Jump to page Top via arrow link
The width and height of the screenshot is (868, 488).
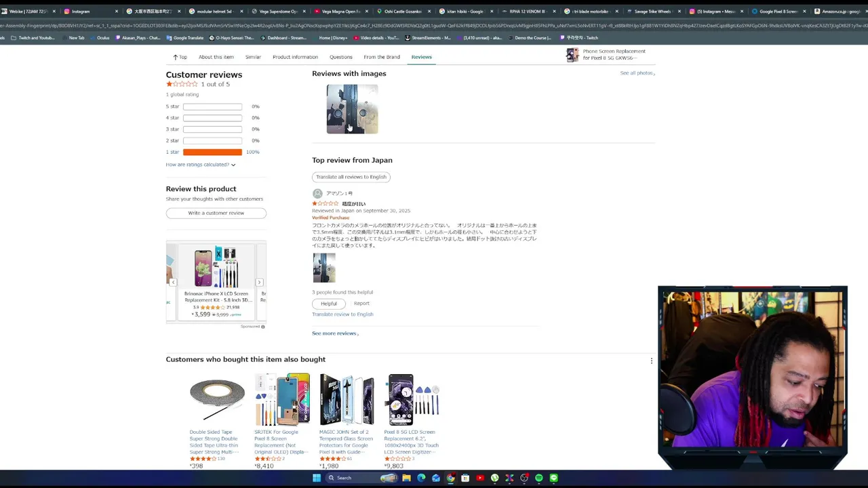(180, 57)
